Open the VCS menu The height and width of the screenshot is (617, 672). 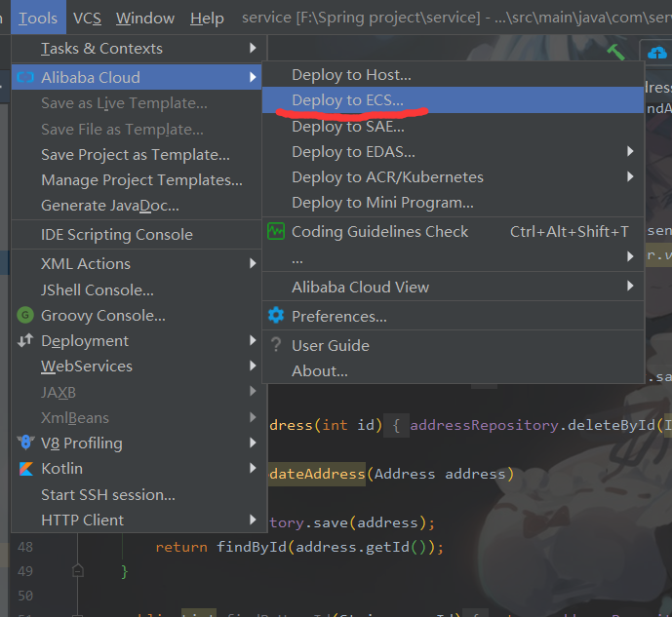(87, 18)
